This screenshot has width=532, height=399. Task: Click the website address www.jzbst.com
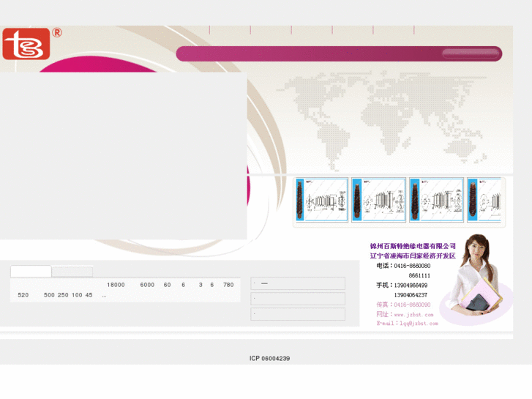pos(413,315)
